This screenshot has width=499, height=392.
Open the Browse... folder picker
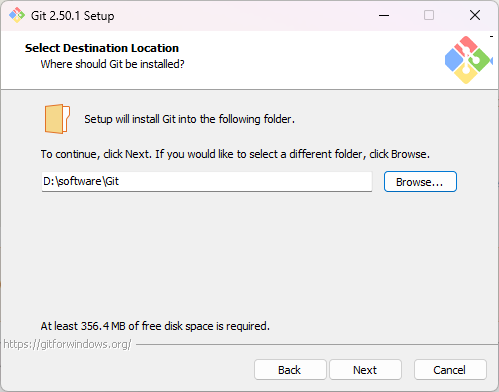[x=420, y=182]
